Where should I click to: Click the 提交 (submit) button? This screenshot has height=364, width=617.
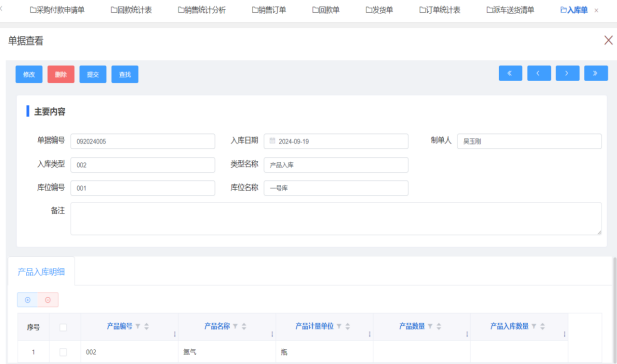coord(93,74)
